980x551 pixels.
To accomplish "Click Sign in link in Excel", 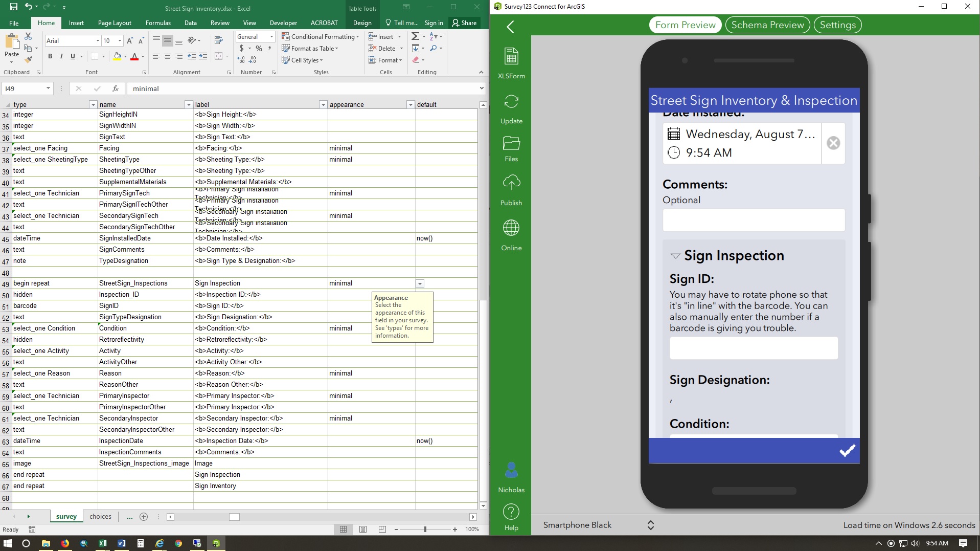I will 434,23.
